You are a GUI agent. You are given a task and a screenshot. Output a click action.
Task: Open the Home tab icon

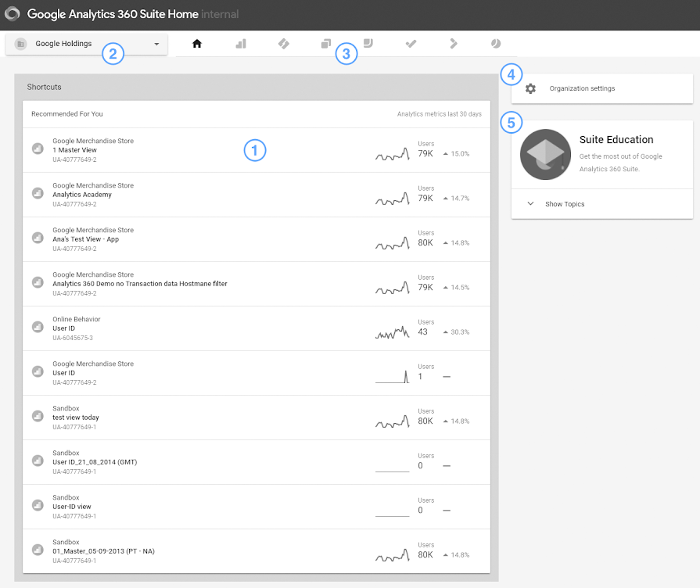click(197, 43)
